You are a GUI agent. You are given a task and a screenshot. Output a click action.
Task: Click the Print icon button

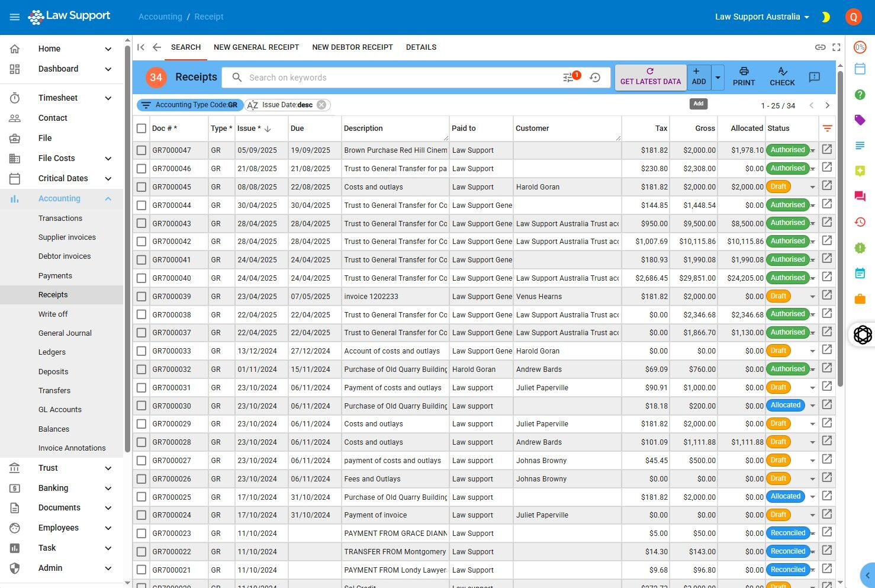[744, 77]
